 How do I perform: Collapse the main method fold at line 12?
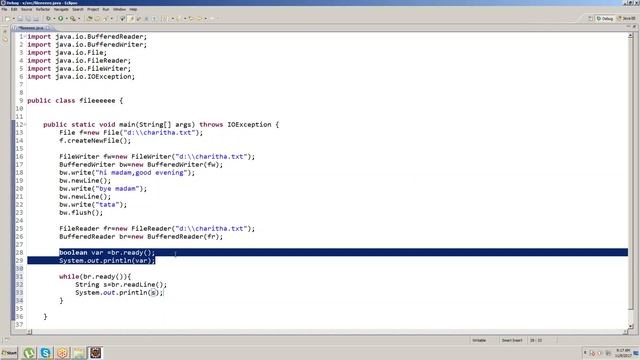(x=25, y=124)
